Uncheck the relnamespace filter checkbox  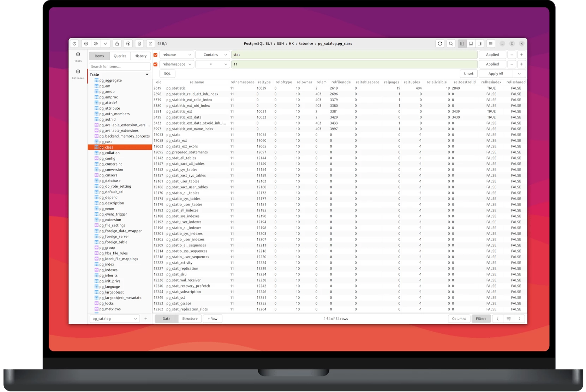click(155, 65)
